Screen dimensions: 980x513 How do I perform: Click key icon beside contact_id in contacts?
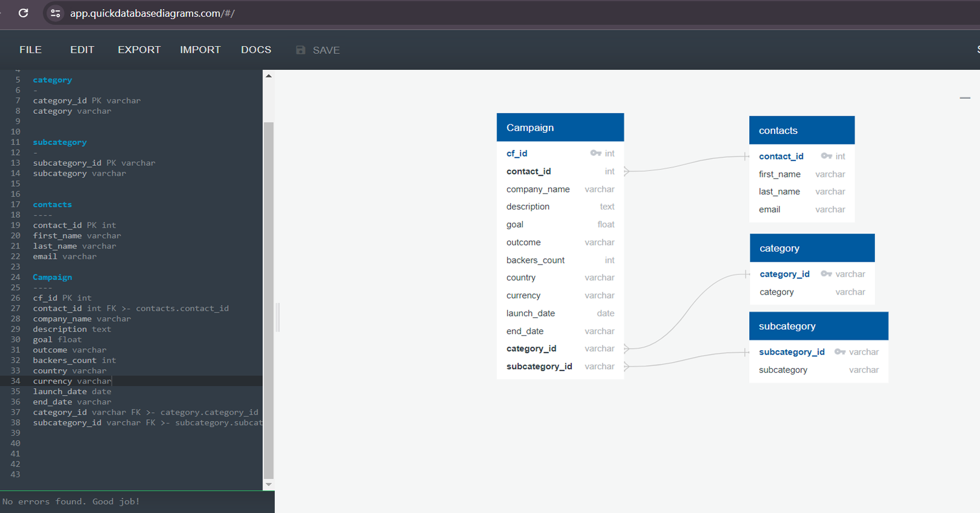pyautogui.click(x=826, y=156)
